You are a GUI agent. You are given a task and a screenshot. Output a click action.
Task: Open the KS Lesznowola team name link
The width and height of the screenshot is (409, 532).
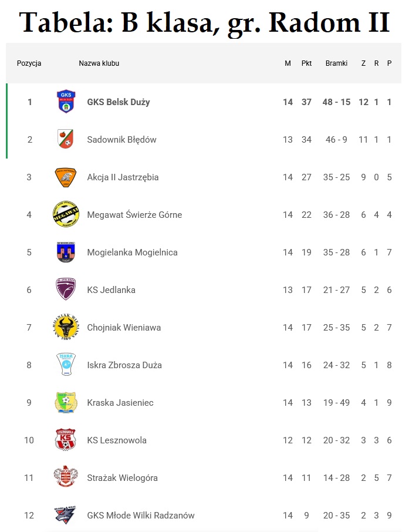point(117,440)
